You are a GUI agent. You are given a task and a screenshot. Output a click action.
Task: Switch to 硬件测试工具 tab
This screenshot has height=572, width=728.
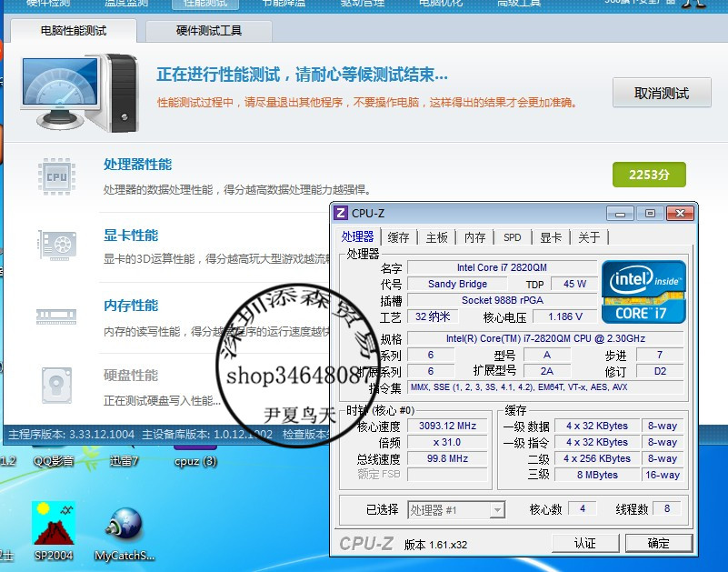click(x=209, y=31)
